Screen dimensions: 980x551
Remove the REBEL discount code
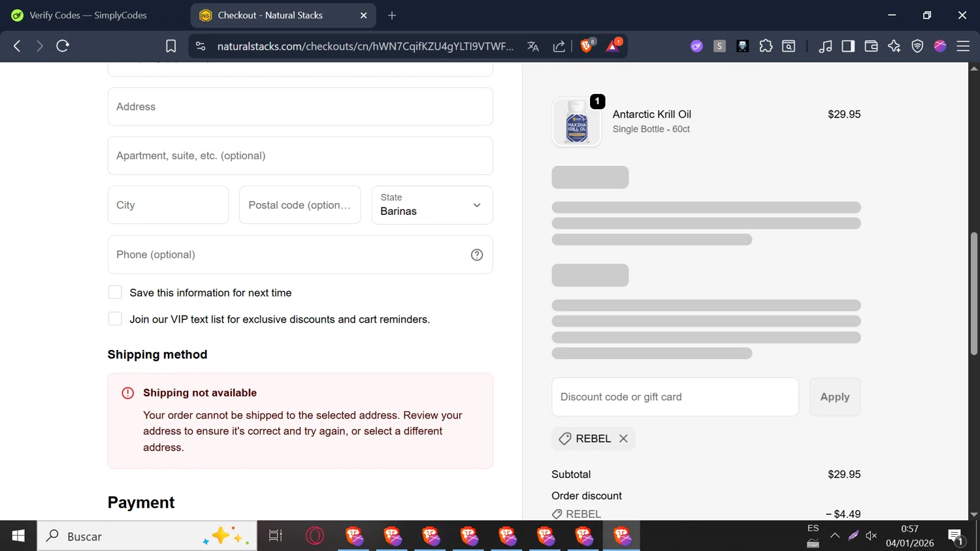point(623,439)
